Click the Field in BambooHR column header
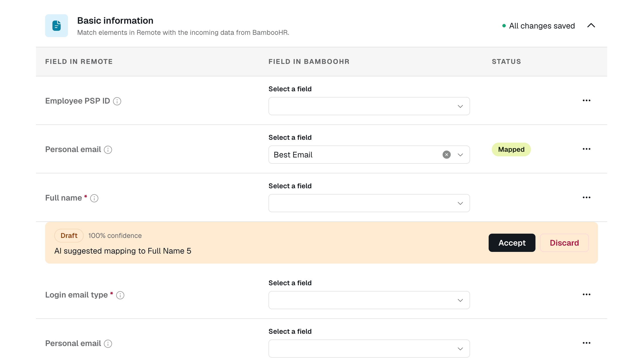Image resolution: width=634 pixels, height=364 pixels. 309,62
